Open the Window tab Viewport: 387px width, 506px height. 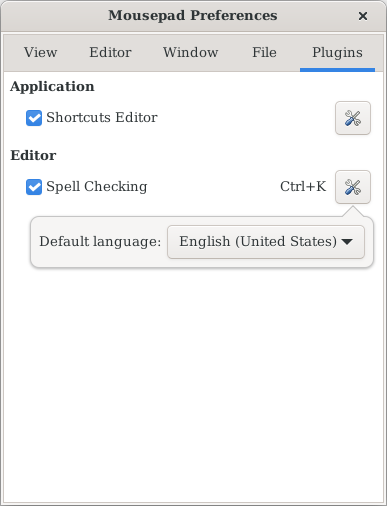pos(190,53)
